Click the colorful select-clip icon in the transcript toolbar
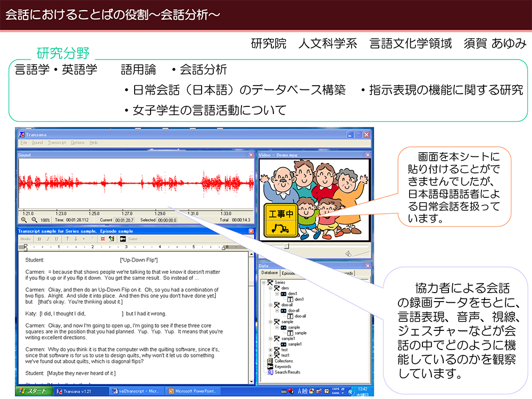Image resolution: width=532 pixels, height=399 pixels. 111,239
